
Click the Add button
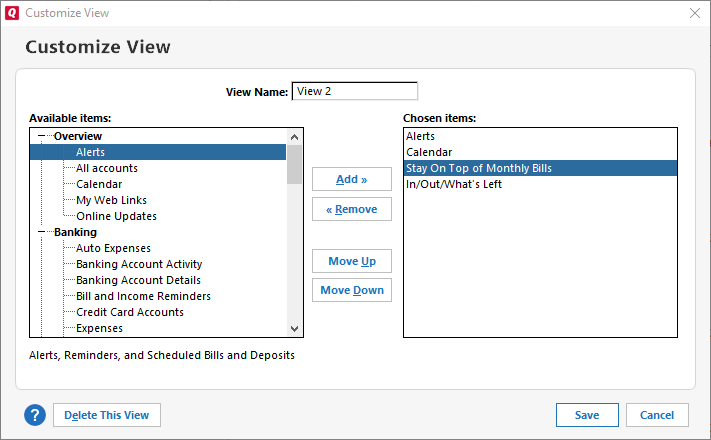pos(351,179)
